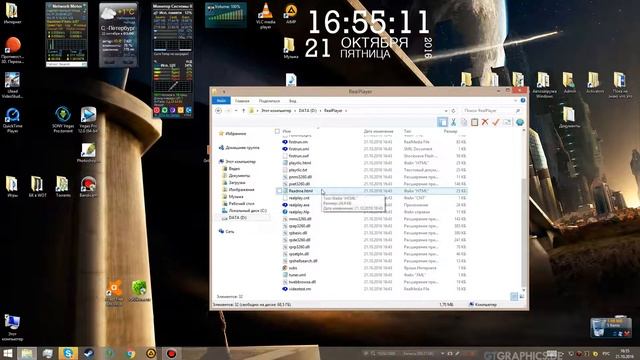
Task: Switch to large icons view button
Action: [522, 297]
